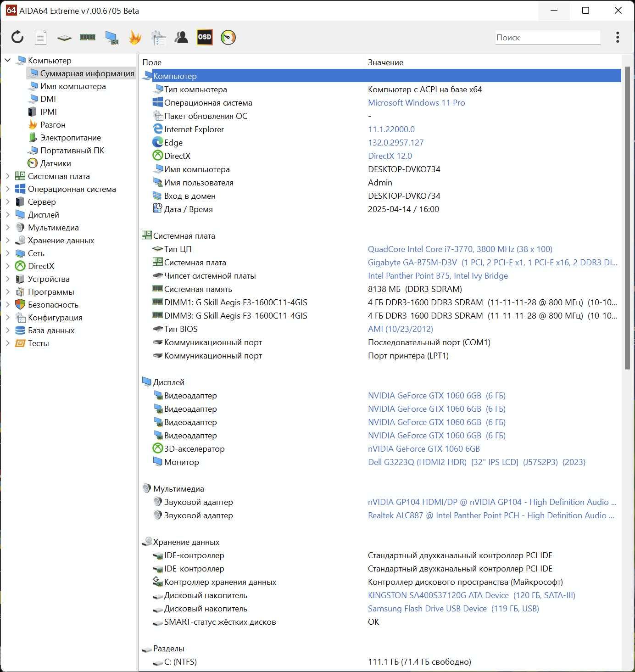Click the user silhouette toolbar icon
Screen dimensions: 635x672
coord(181,37)
